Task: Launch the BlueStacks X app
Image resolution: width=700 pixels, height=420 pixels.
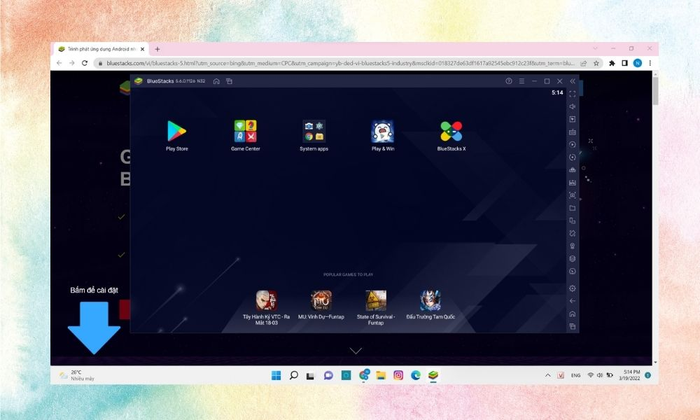Action: click(x=451, y=131)
